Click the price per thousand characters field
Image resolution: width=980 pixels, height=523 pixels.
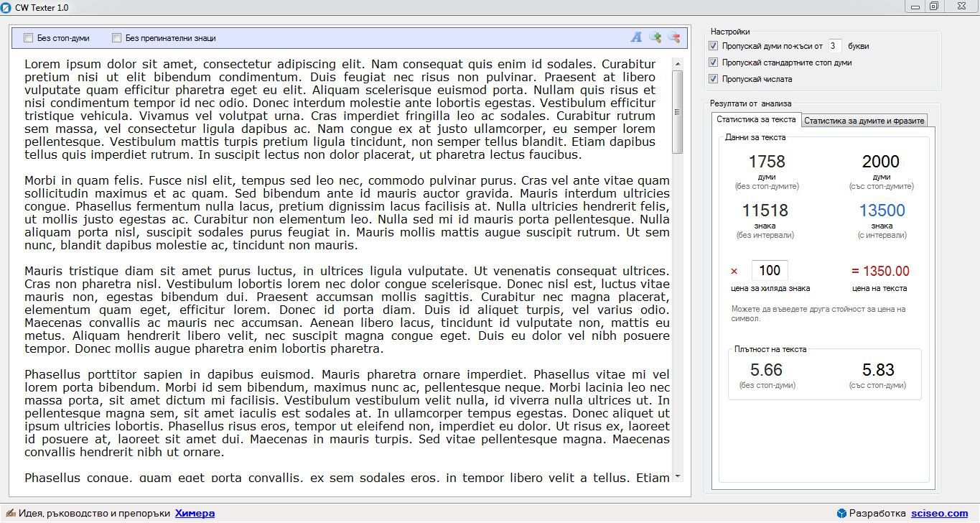pyautogui.click(x=770, y=271)
